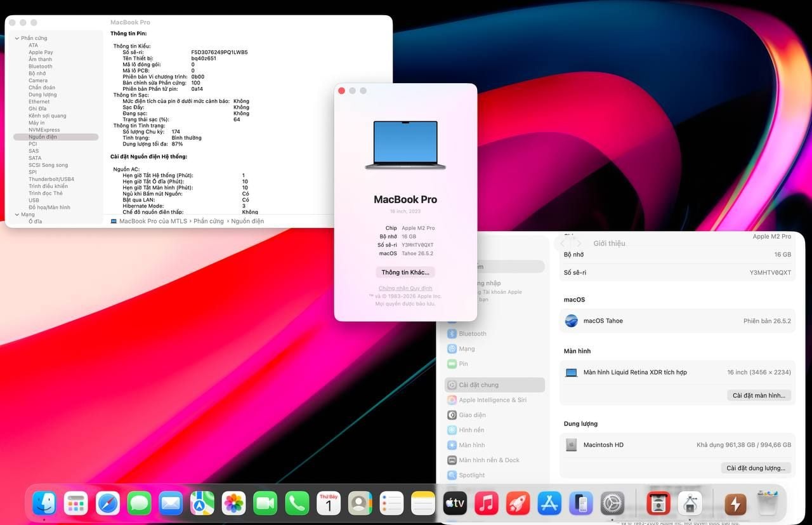Open the App Store in Dock

coord(549,503)
